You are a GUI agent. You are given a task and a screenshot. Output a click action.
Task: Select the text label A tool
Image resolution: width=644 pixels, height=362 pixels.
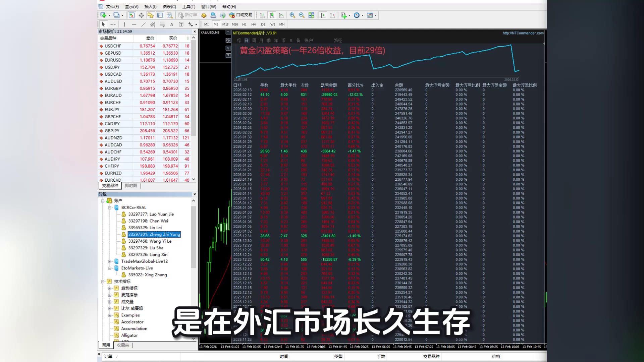pyautogui.click(x=171, y=24)
